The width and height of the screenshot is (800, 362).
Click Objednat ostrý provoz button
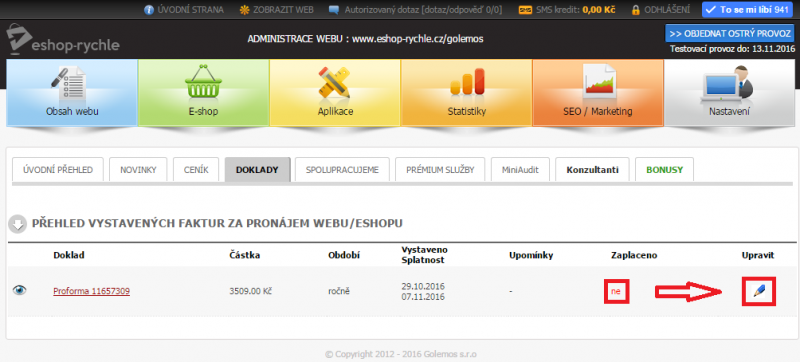[730, 34]
